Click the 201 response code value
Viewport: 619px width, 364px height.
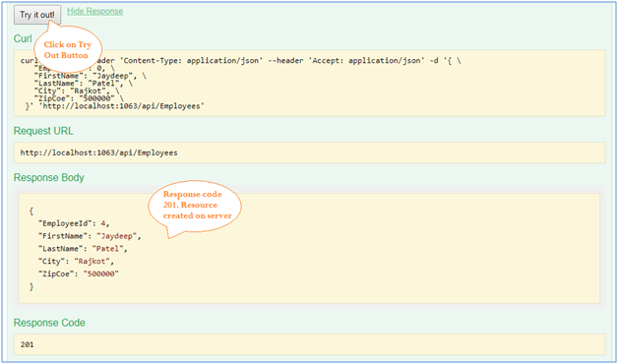click(28, 344)
